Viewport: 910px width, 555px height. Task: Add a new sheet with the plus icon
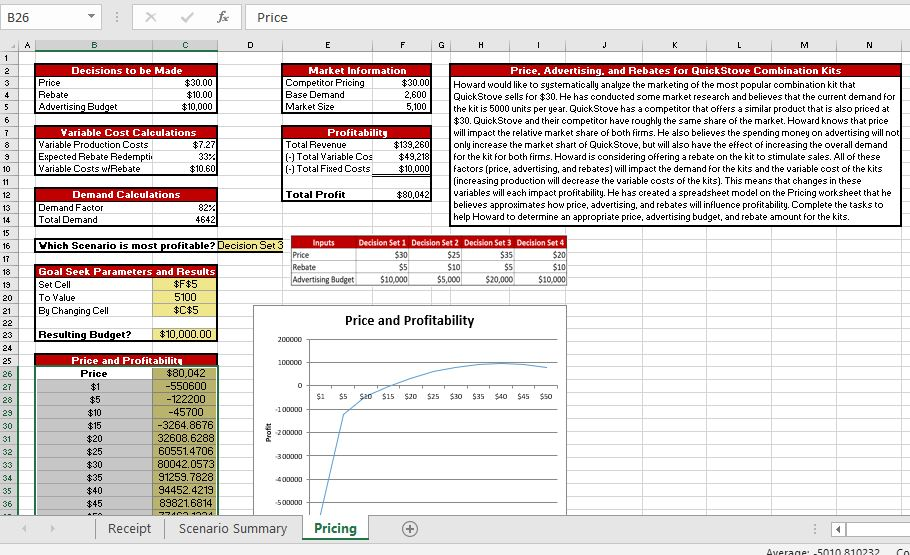coord(410,529)
